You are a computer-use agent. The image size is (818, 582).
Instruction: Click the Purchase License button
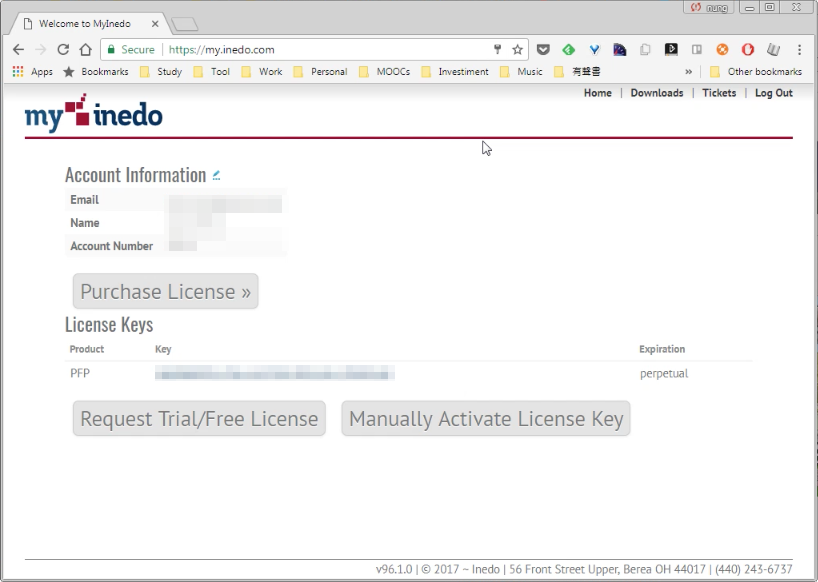165,291
